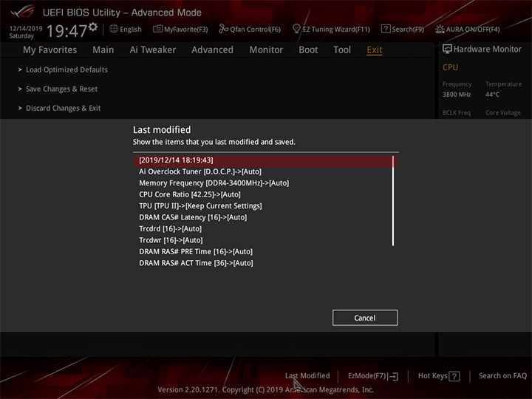Click the Hardware Monitor display icon
This screenshot has height=399, width=532.
pyautogui.click(x=447, y=49)
